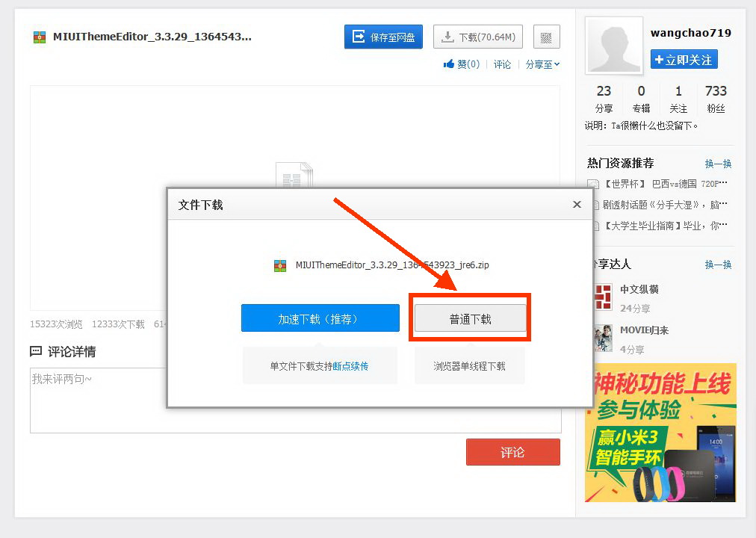Open the 【世界杯】巴西vs德国 720P resource
The width and height of the screenshot is (756, 538).
665,184
